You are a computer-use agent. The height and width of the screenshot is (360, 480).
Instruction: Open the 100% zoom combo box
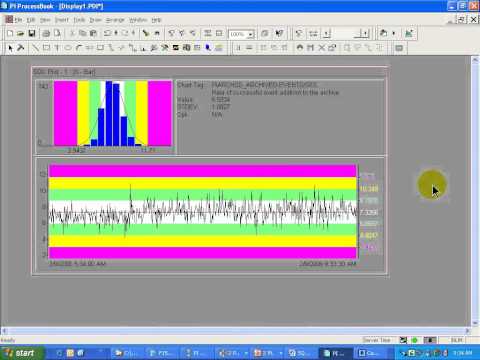point(242,34)
